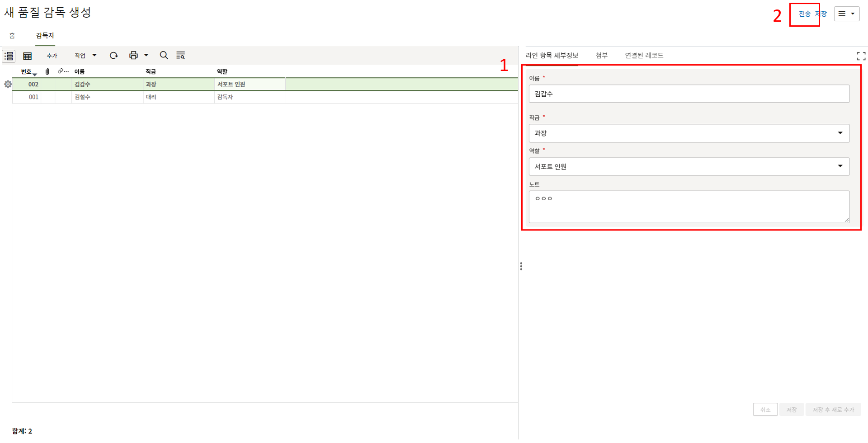Open the 작업 dropdown menu
Viewport: 868px width, 443px height.
[x=85, y=56]
